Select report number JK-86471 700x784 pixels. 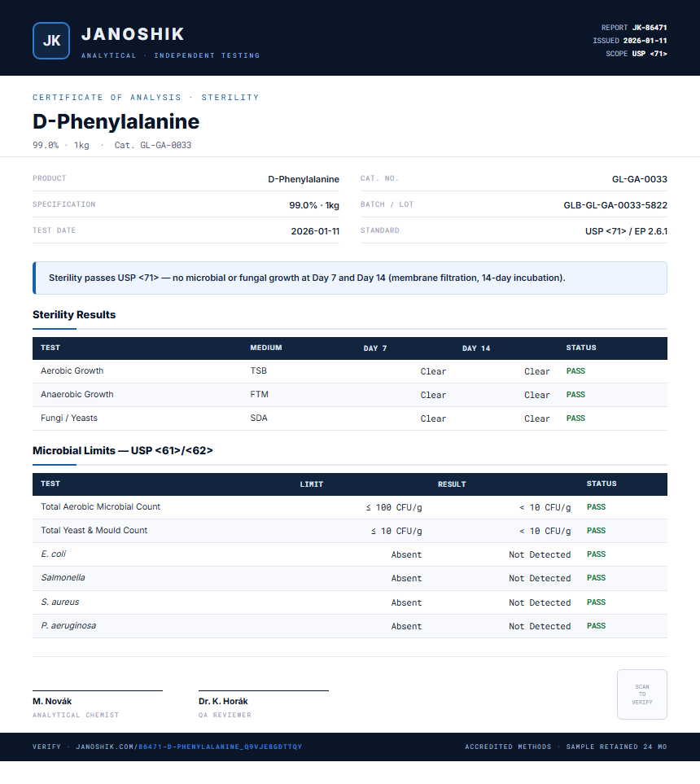(650, 28)
